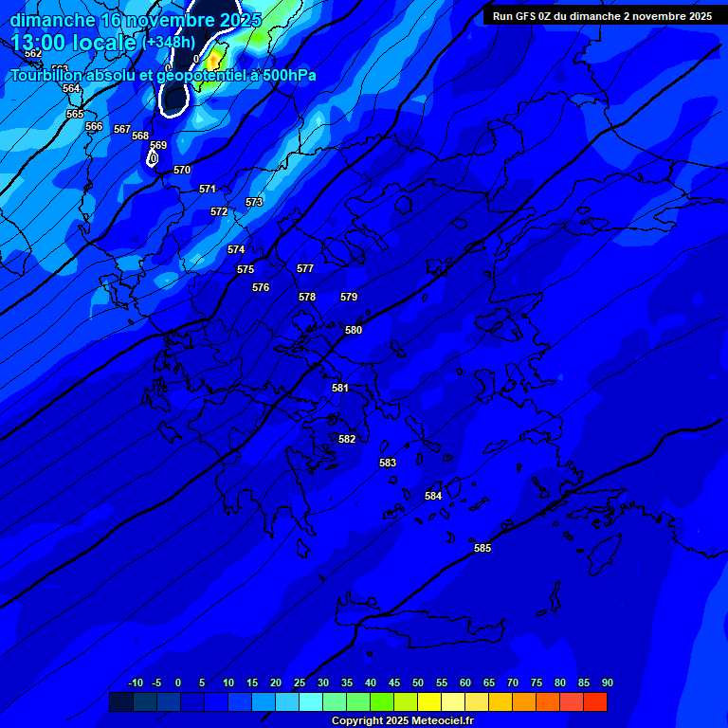Click the small white-circled 0 marker near 569
728x728 pixels.
[x=153, y=158]
